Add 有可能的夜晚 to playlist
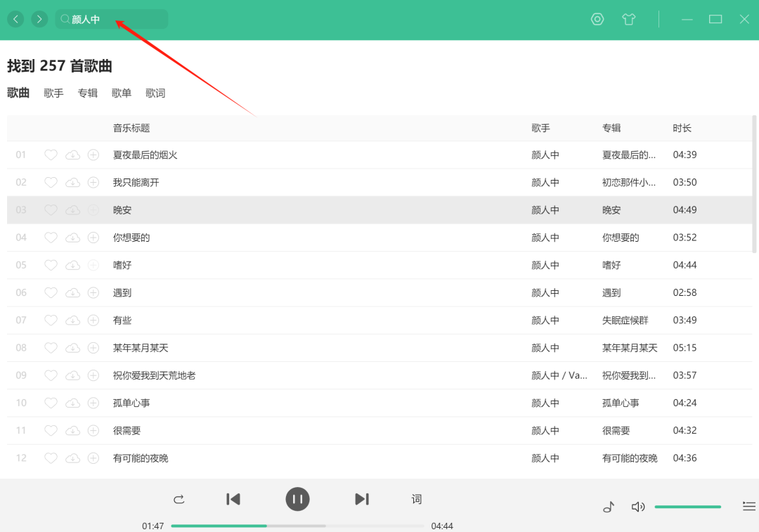 93,458
